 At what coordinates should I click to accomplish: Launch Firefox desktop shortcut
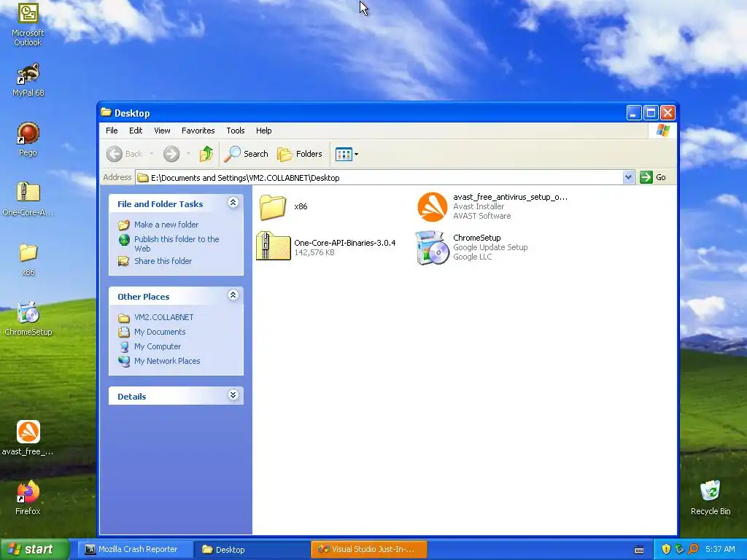click(x=28, y=498)
